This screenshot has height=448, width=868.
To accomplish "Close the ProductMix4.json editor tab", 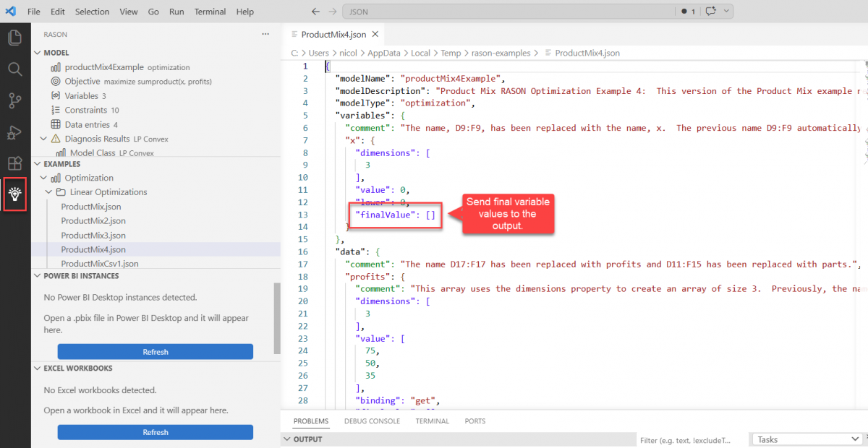I will tap(376, 35).
